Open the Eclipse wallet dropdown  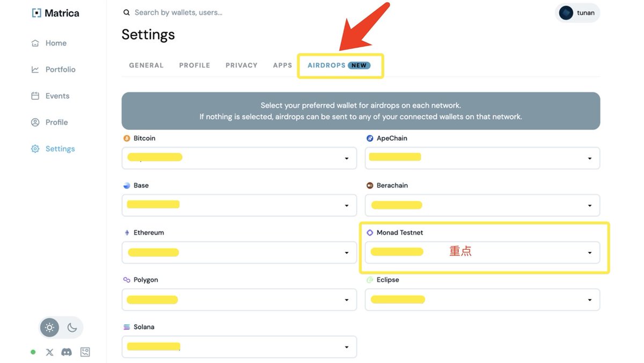[x=482, y=300]
